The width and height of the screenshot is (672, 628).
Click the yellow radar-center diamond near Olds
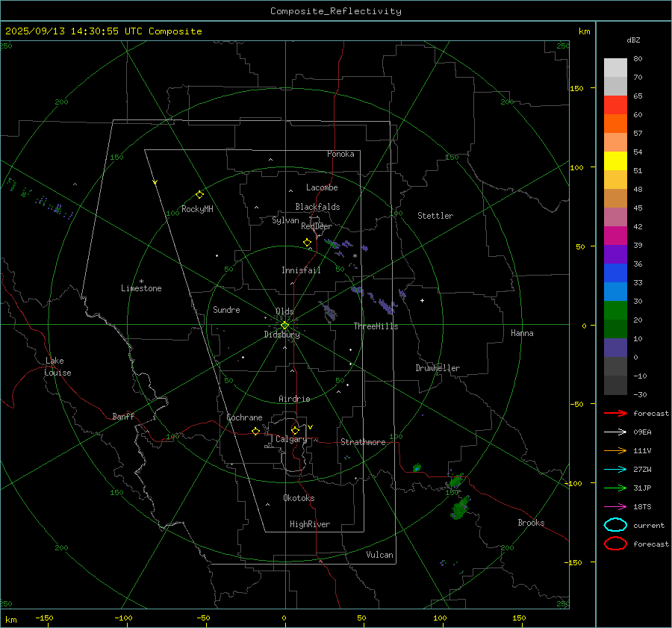tap(284, 326)
